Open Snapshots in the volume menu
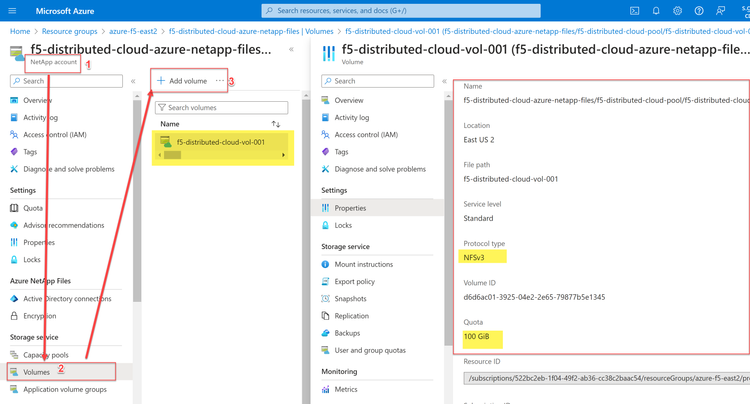Image resolution: width=750 pixels, height=404 pixels. point(351,298)
